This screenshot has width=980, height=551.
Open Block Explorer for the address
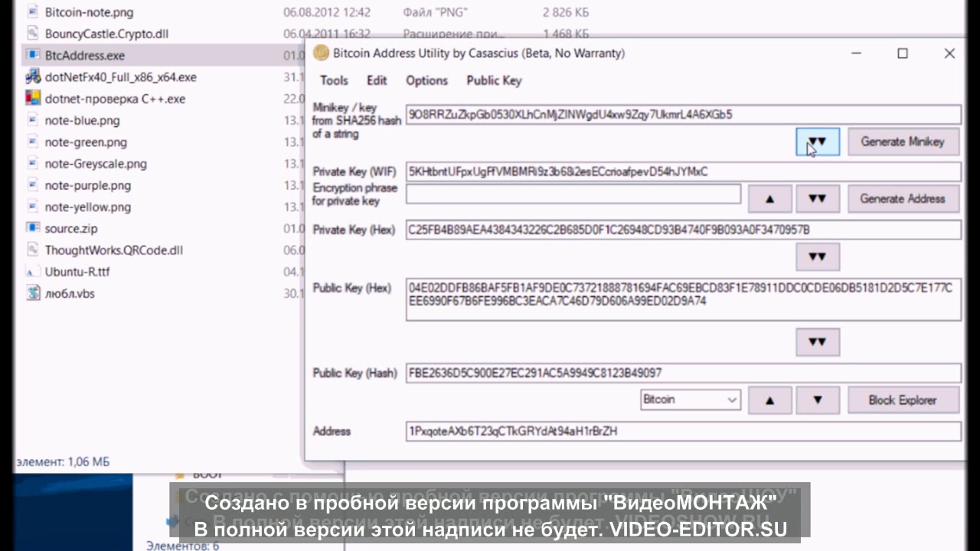903,400
